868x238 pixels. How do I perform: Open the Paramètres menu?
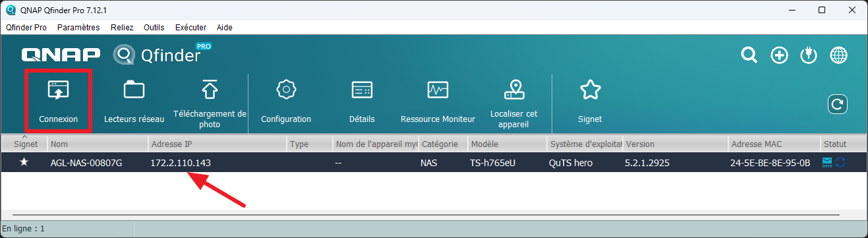click(x=78, y=27)
